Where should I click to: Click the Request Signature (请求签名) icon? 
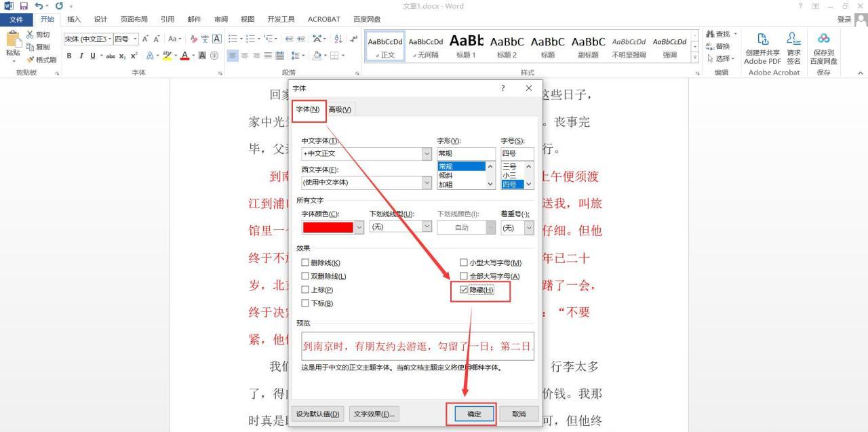[x=793, y=39]
